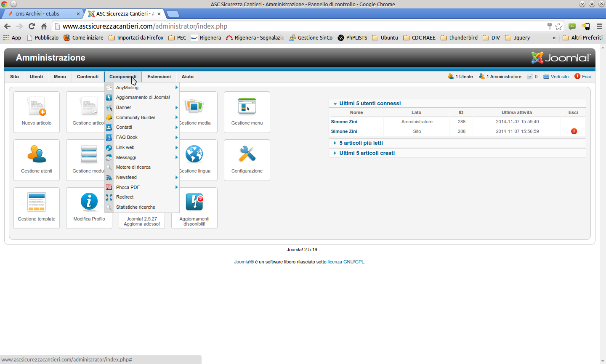Go back with the browser arrow
This screenshot has width=606, height=364.
point(7,26)
